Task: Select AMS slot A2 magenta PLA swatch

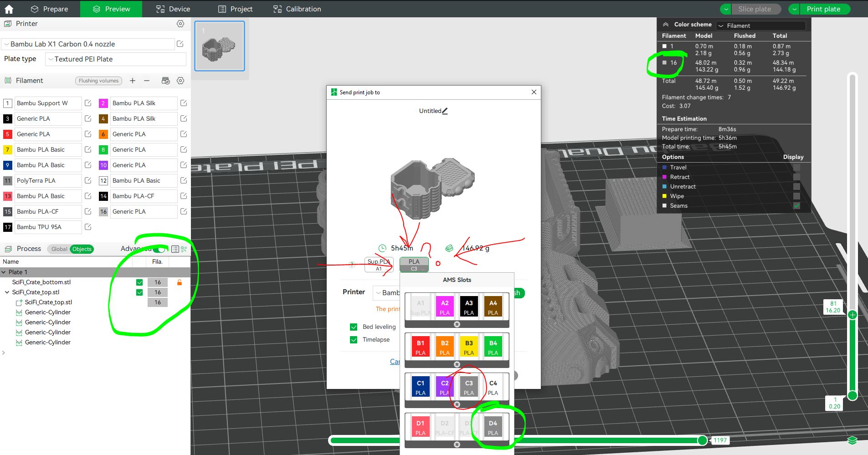Action: point(444,307)
